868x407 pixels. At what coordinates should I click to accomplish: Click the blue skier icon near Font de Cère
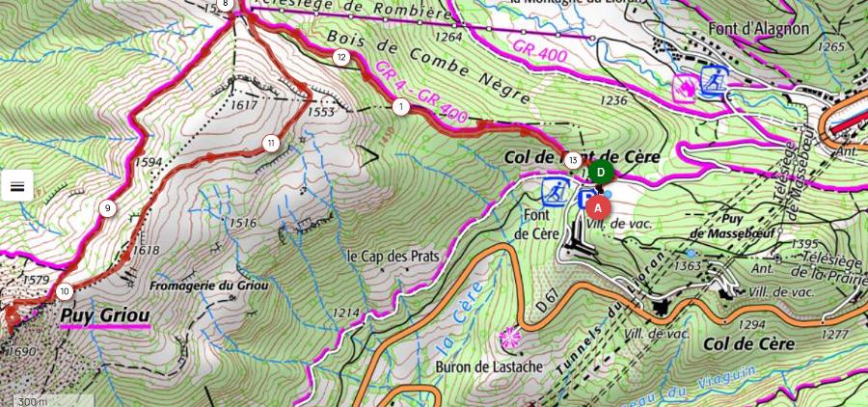[556, 192]
